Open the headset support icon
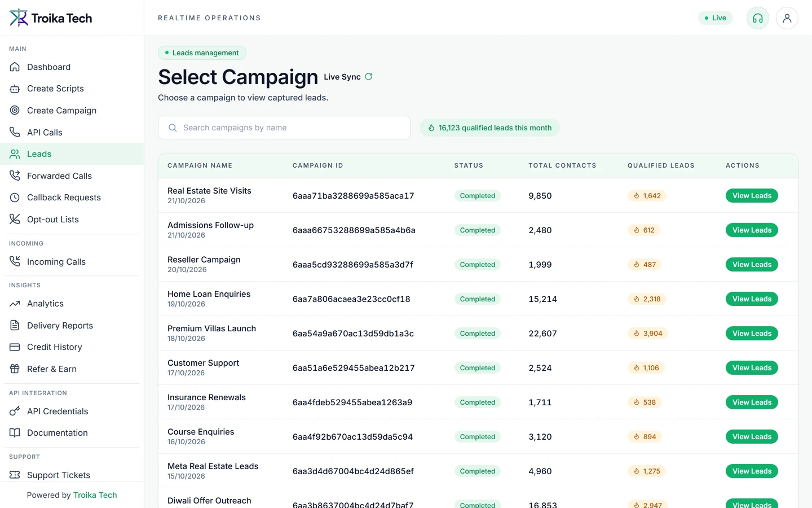The height and width of the screenshot is (508, 812). click(x=758, y=18)
